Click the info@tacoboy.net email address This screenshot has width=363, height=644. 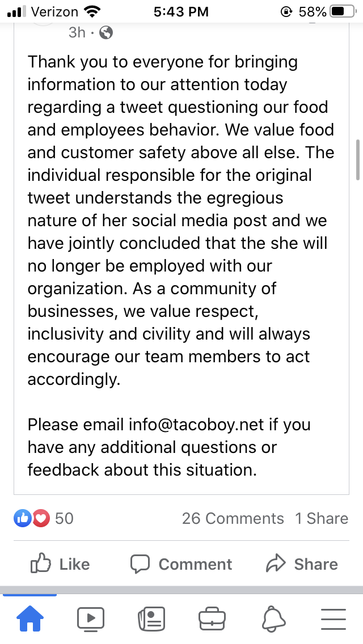[196, 424]
